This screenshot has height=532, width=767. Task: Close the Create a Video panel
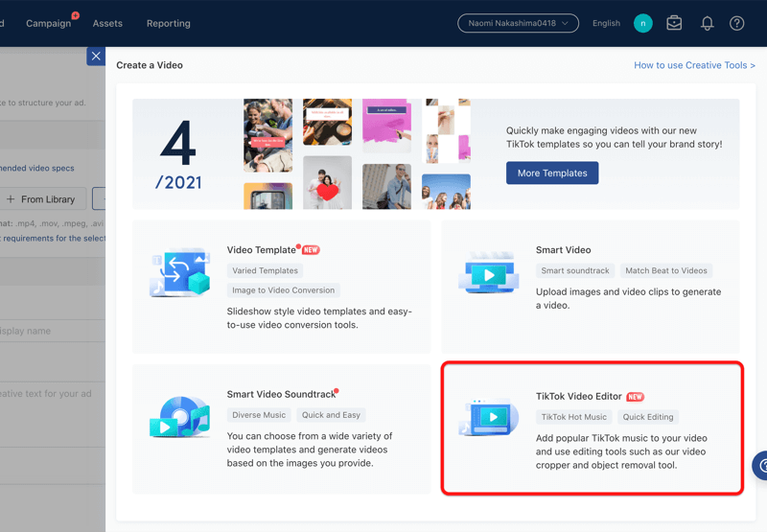point(96,57)
